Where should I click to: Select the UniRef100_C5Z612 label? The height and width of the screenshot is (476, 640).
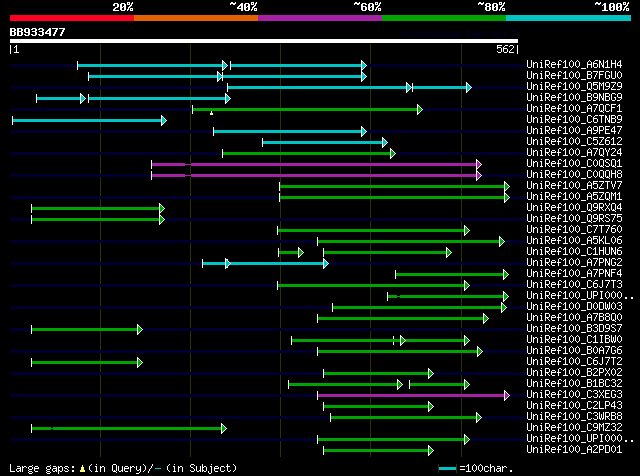[574, 142]
